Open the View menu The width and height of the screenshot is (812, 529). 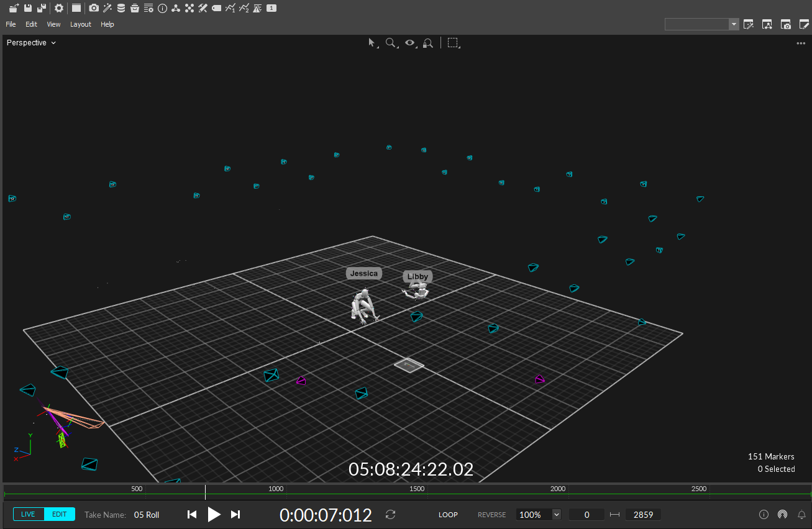point(53,24)
